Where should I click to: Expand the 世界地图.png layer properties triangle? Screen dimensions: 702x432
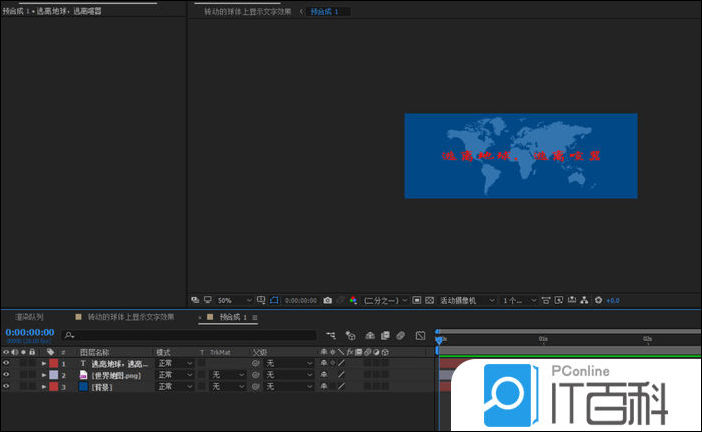pyautogui.click(x=43, y=375)
